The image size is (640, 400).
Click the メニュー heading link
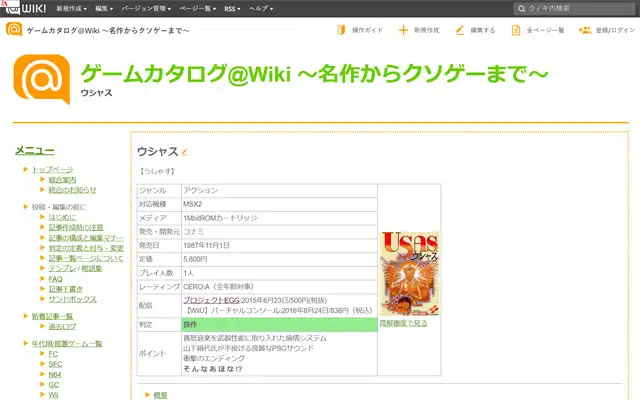pyautogui.click(x=35, y=150)
